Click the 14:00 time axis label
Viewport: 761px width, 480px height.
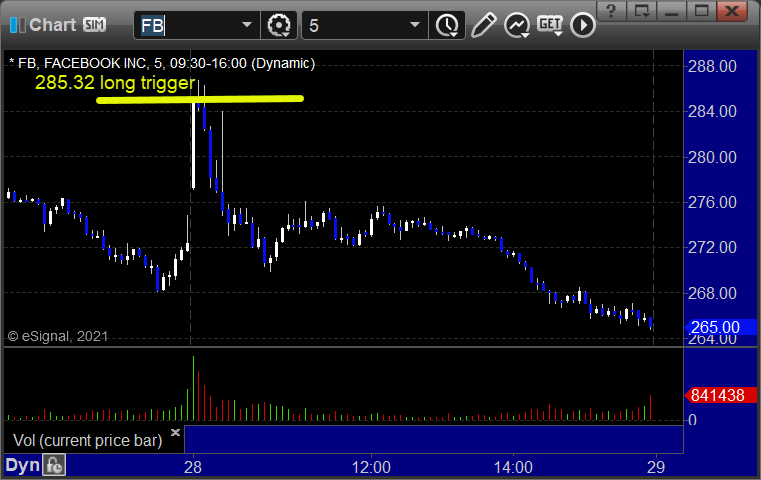[x=513, y=467]
